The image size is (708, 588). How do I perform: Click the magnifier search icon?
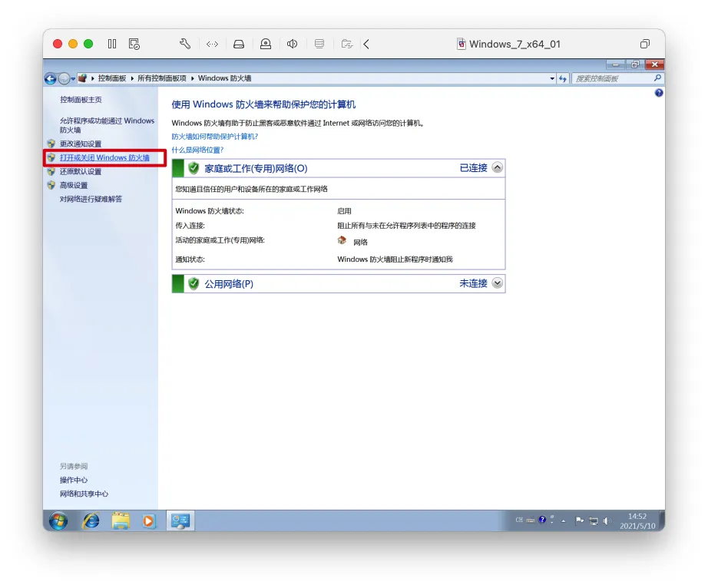pyautogui.click(x=657, y=78)
